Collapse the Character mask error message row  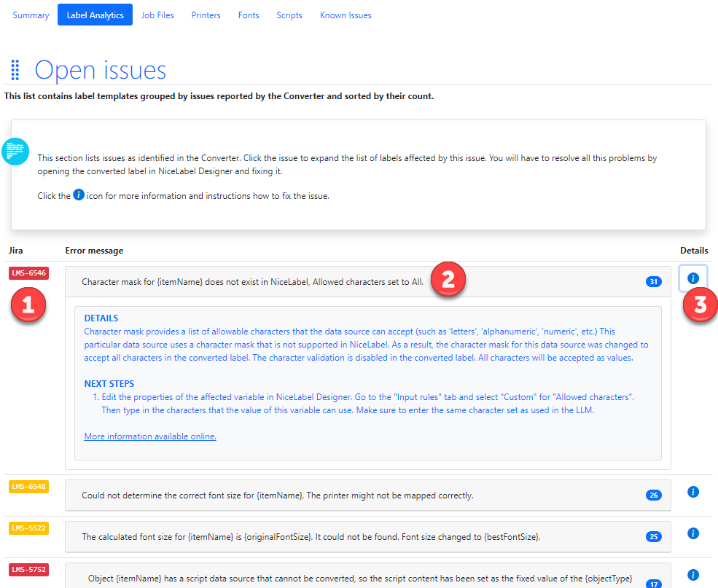tap(368, 282)
